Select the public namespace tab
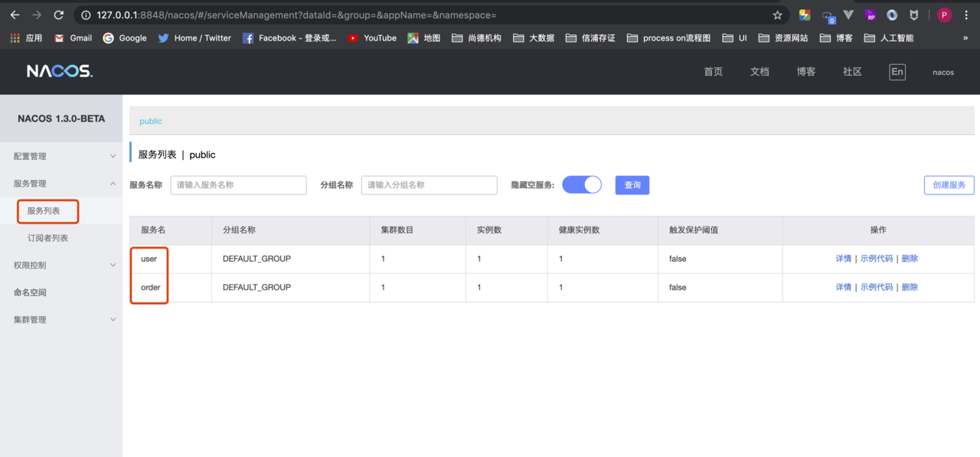This screenshot has height=457, width=980. [151, 121]
